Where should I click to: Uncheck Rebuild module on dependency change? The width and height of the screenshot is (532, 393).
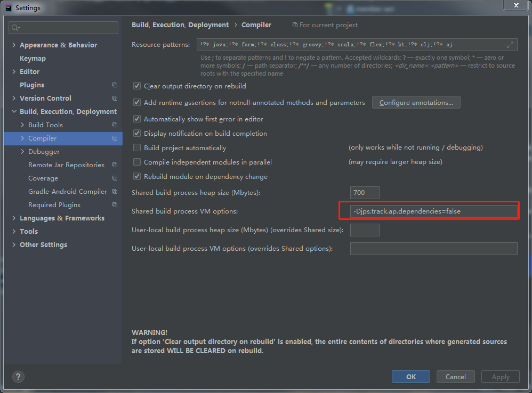tap(137, 176)
